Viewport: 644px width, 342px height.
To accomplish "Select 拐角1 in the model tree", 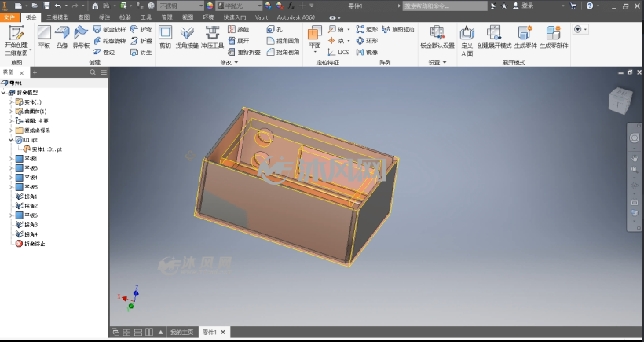I will [x=31, y=197].
